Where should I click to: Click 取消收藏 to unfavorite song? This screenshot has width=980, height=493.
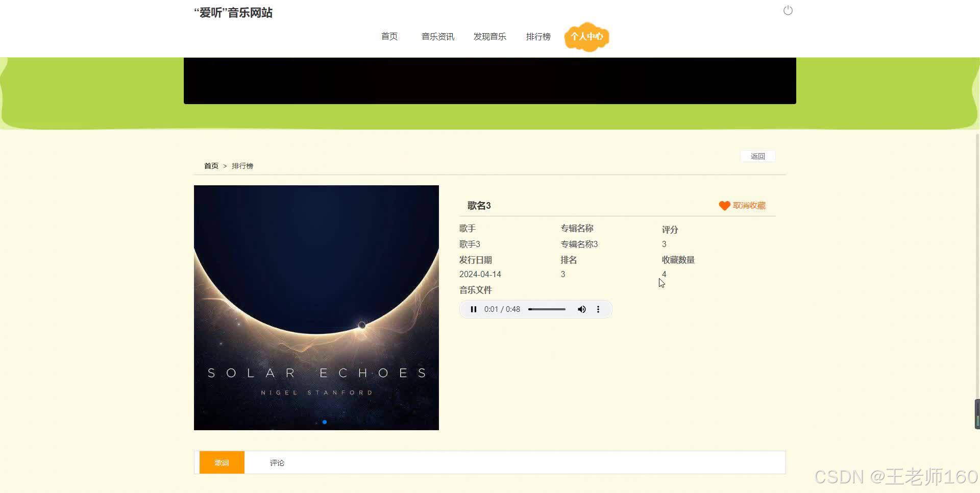click(x=749, y=206)
